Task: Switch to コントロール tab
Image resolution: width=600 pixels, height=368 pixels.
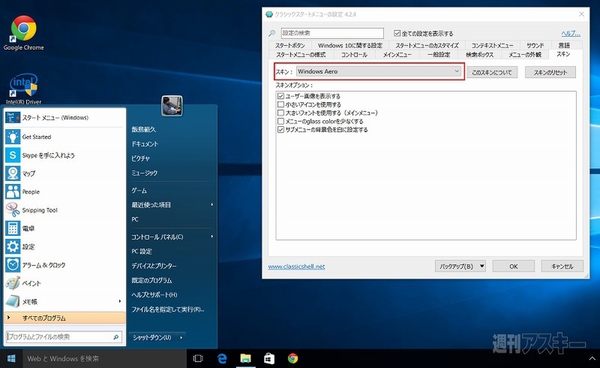Action: pos(354,55)
